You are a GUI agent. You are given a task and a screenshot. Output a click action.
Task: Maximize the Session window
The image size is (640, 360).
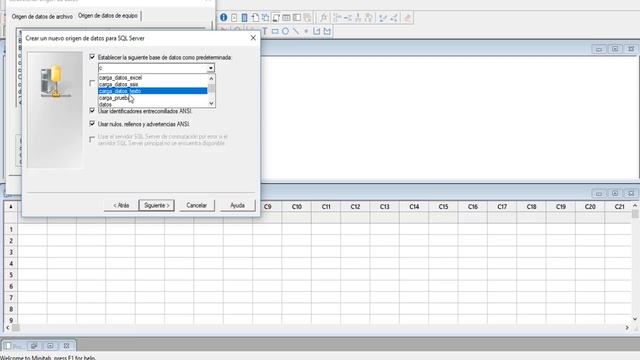point(615,49)
